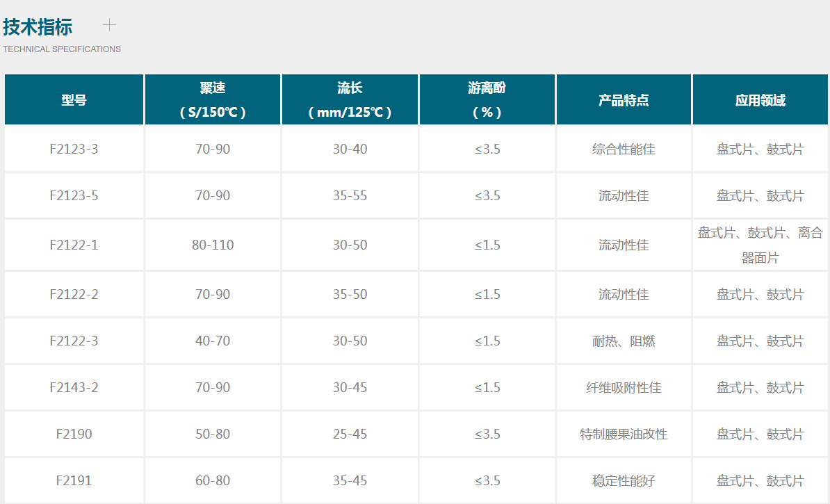Click the 聚速 (S/150℃) column header

click(213, 99)
